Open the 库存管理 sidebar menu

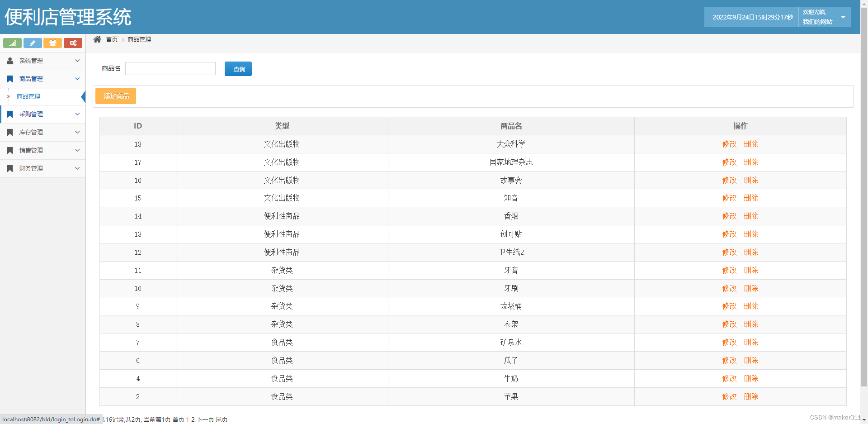(42, 132)
